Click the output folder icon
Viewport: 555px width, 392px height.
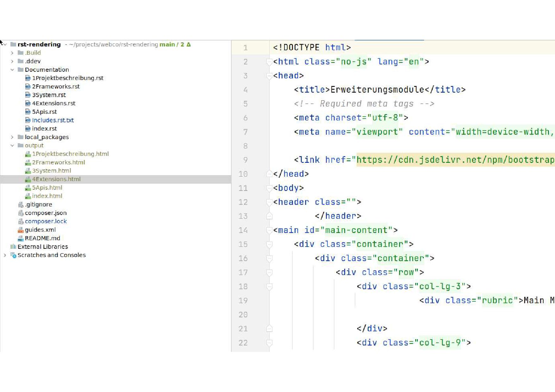[x=21, y=145]
